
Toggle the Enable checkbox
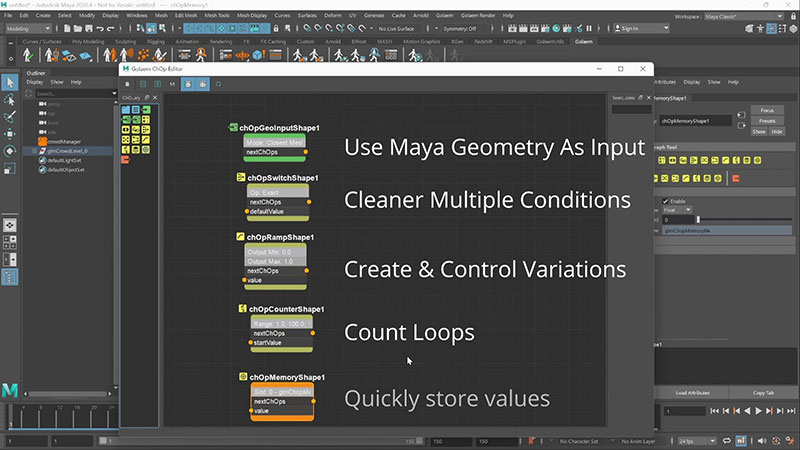tap(667, 201)
